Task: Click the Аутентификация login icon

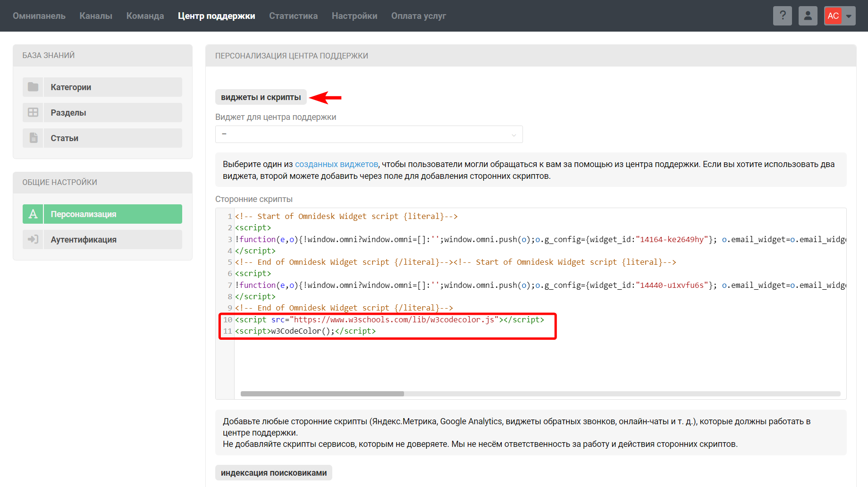Action: [33, 239]
